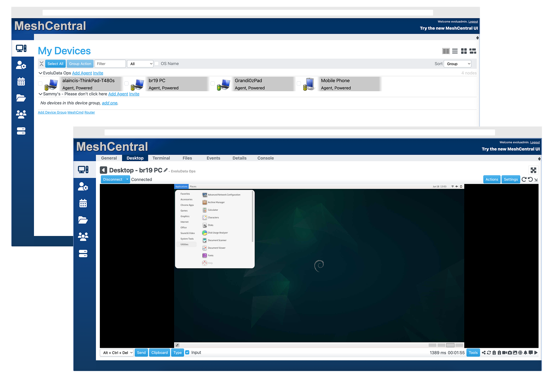Clear the filter with the X icon
This screenshot has height=392, width=549.
[x=41, y=64]
